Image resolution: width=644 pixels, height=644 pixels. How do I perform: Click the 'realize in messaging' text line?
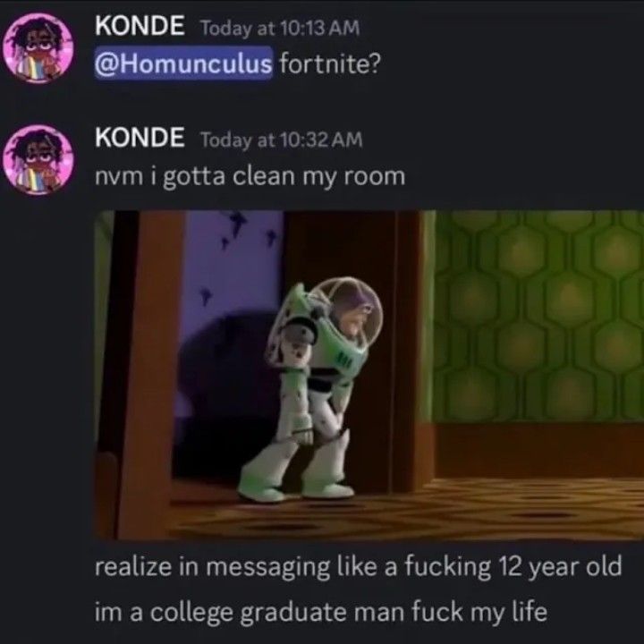pos(358,567)
